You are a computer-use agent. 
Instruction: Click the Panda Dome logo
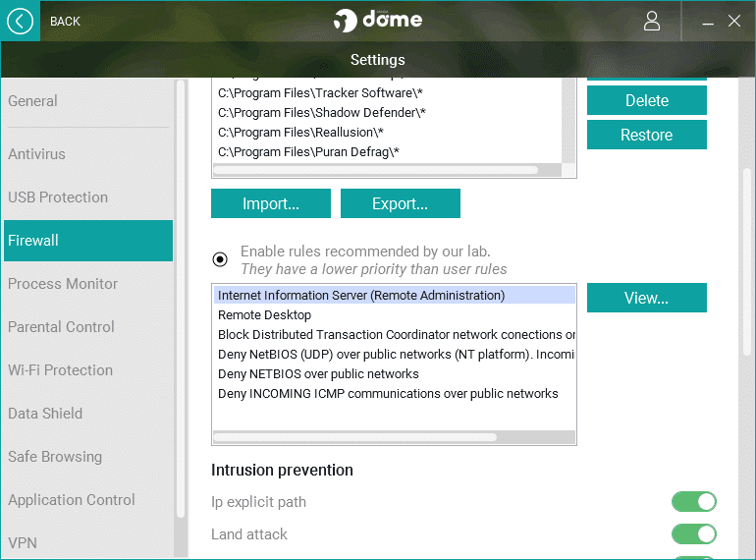(x=378, y=21)
